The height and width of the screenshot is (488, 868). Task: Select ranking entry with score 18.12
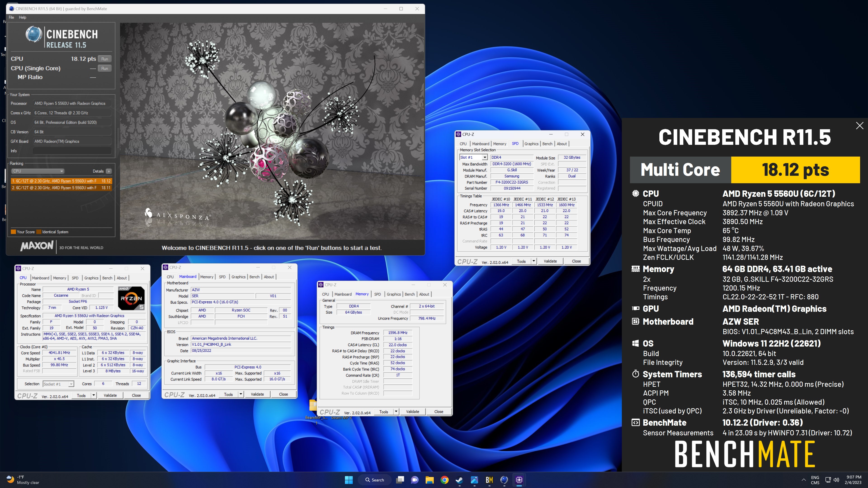pyautogui.click(x=61, y=181)
